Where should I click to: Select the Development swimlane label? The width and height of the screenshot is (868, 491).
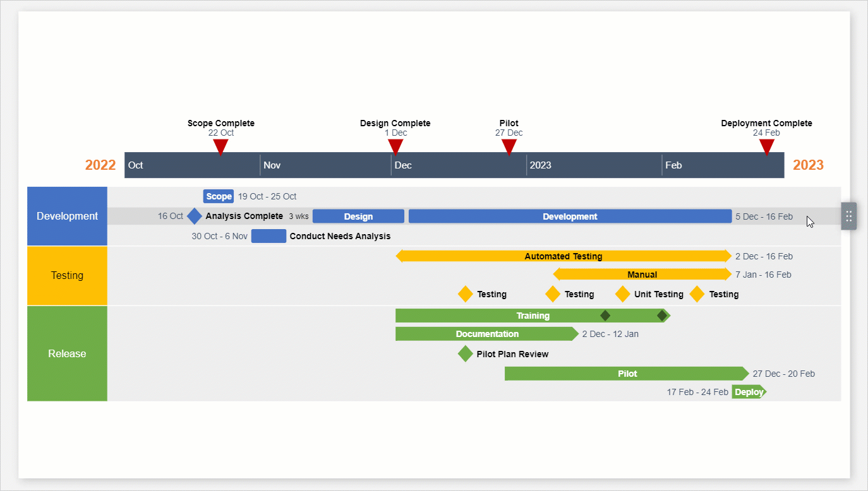pos(67,216)
